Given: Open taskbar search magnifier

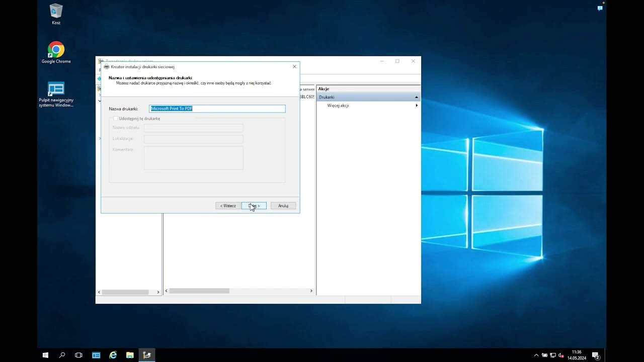Looking at the screenshot, I should tap(62, 355).
